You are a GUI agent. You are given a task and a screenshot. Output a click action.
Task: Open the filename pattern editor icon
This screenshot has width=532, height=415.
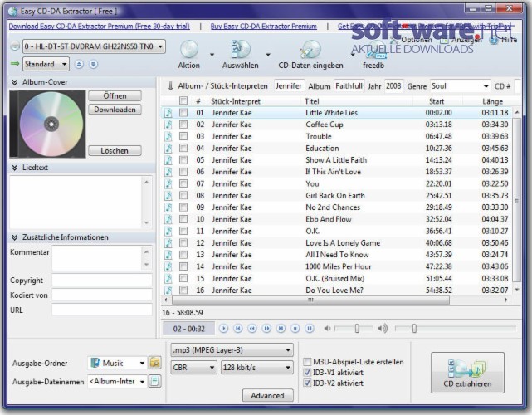click(x=155, y=381)
